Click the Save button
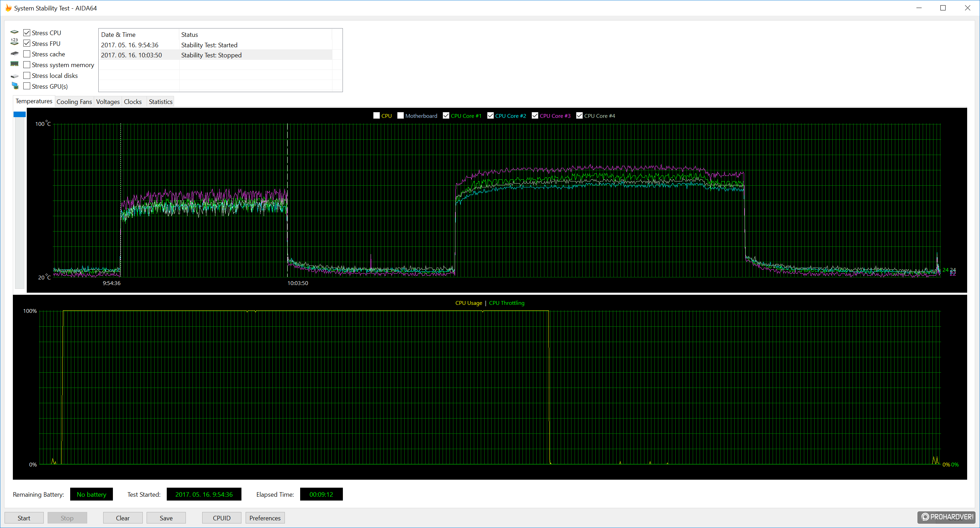The height and width of the screenshot is (528, 980). (166, 518)
